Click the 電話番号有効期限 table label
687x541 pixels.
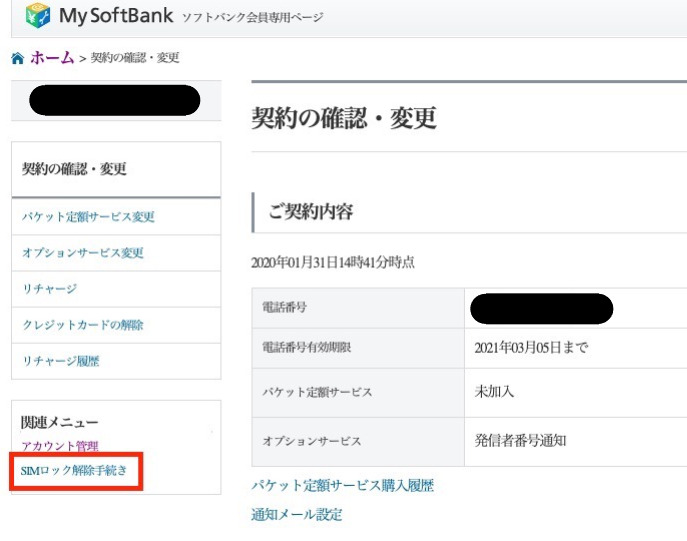coord(307,347)
